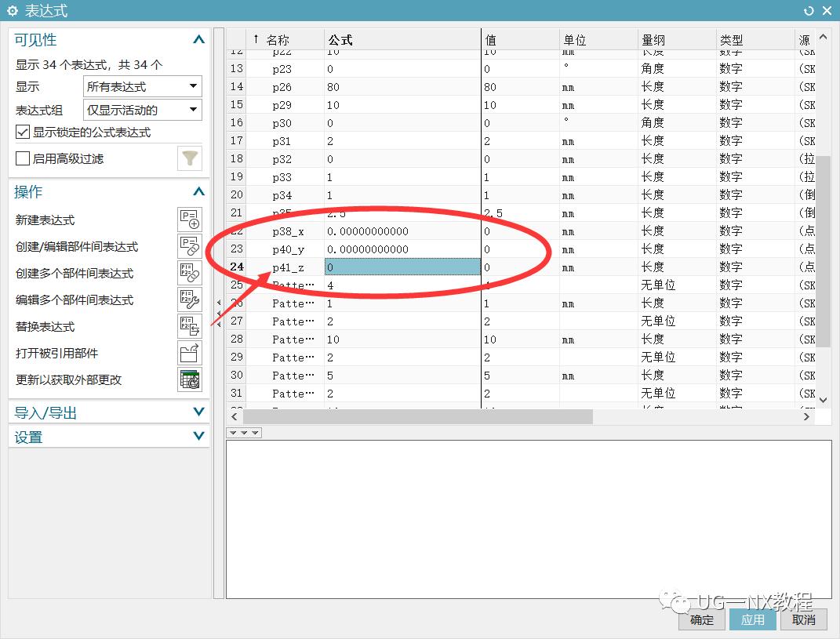Click 替换表达式 label

[45, 326]
